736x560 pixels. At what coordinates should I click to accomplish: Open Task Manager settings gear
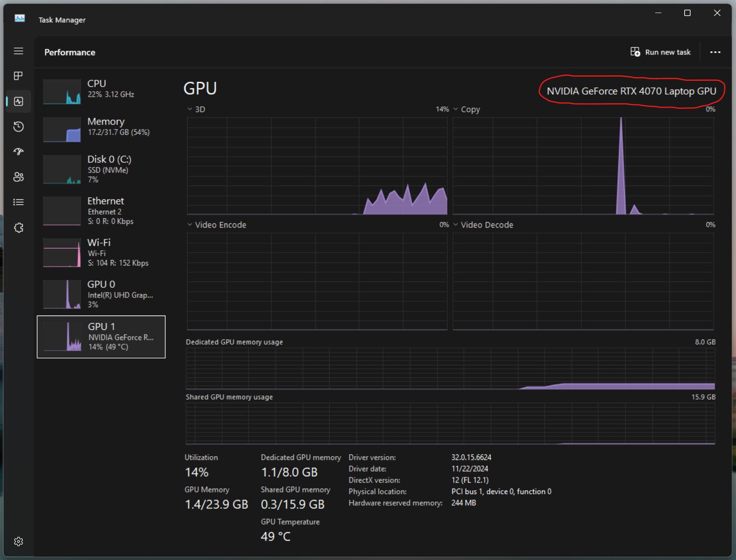pos(19,541)
